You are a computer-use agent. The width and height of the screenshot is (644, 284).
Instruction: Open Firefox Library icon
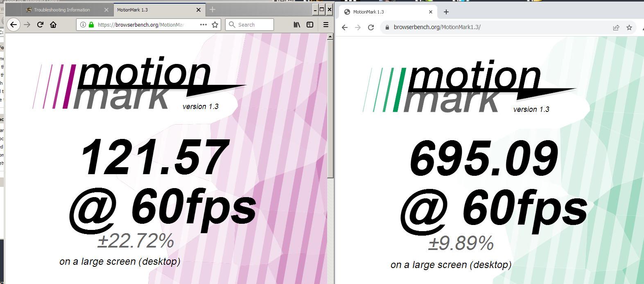[297, 25]
